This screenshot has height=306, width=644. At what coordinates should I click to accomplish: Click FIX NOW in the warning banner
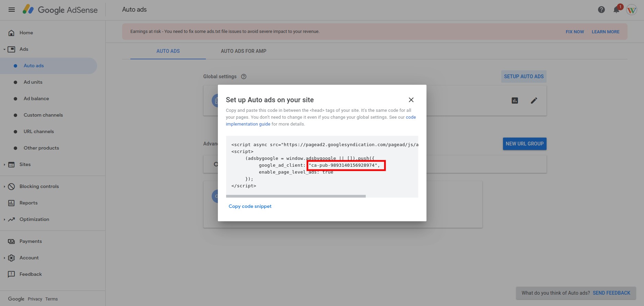click(x=575, y=32)
